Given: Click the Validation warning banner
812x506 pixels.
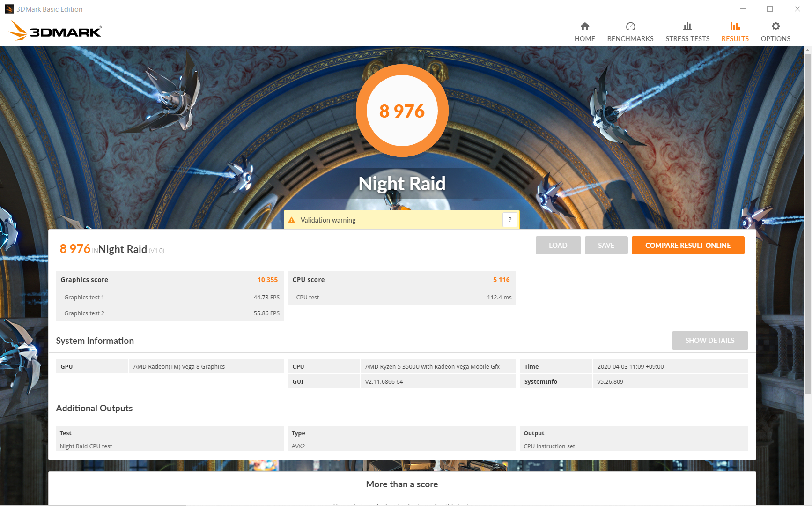Looking at the screenshot, I should [x=402, y=220].
